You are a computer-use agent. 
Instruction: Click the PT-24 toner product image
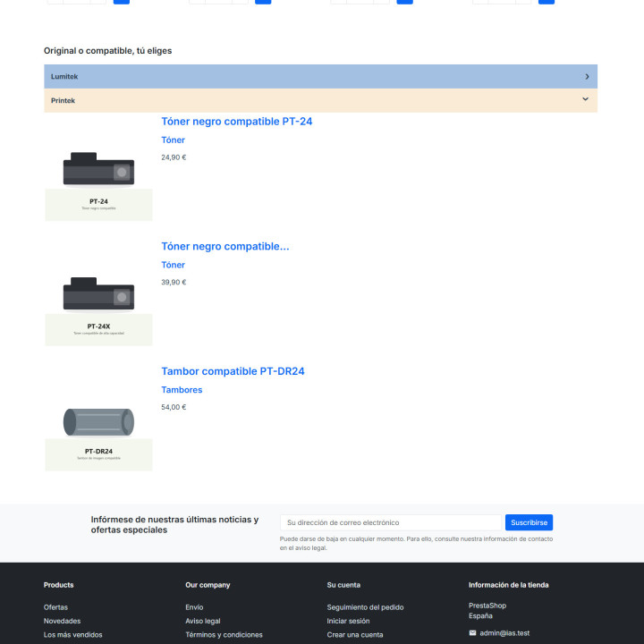click(x=98, y=167)
